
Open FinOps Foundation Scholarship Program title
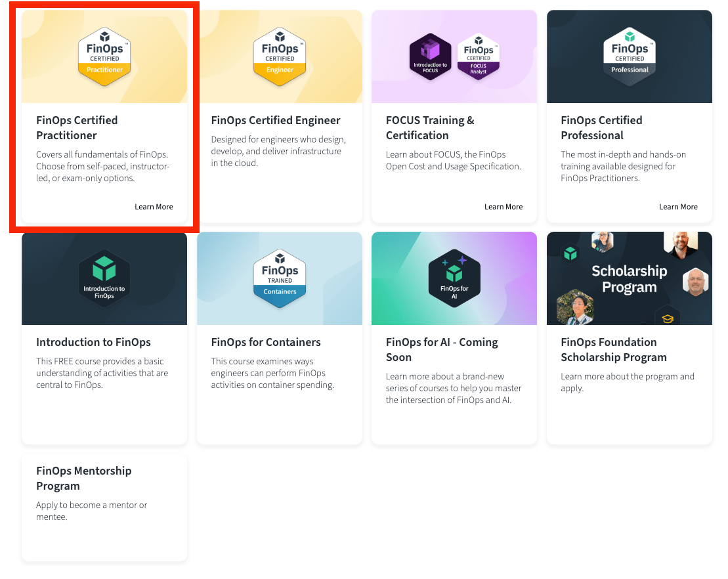[x=613, y=350]
